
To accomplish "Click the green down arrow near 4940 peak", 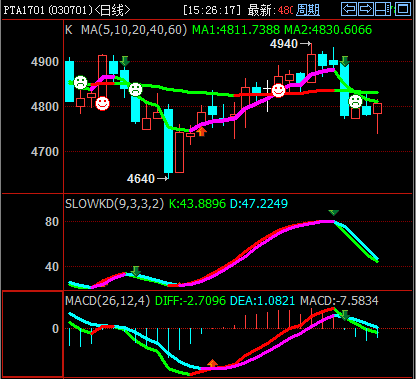I will point(345,61).
